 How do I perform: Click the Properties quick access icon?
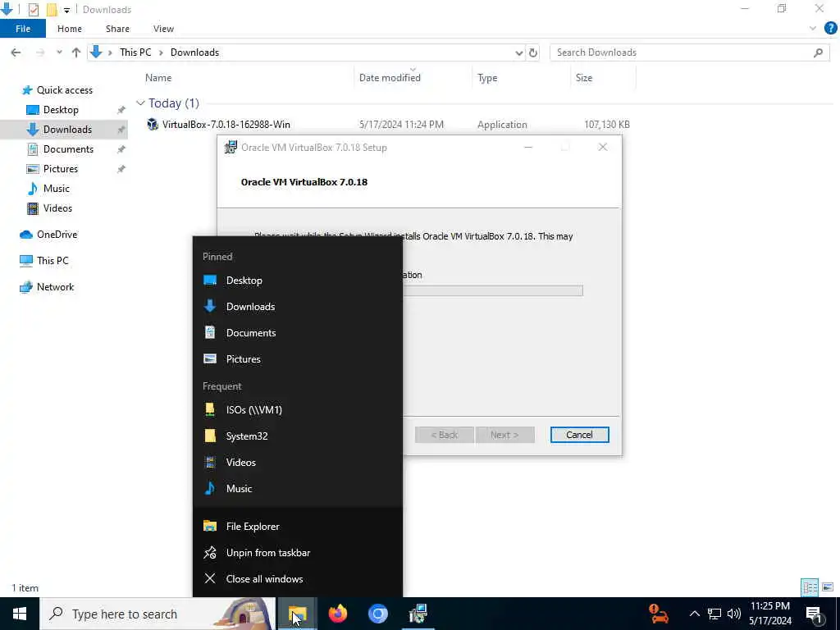33,10
